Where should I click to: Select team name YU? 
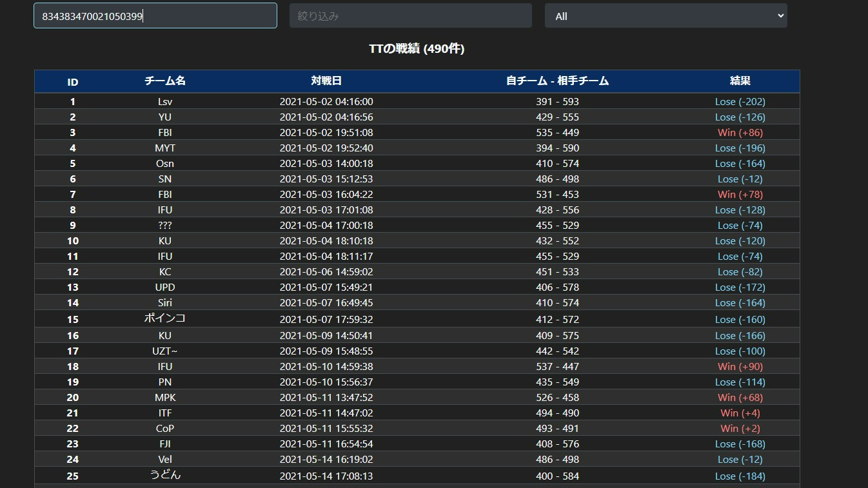coord(165,117)
